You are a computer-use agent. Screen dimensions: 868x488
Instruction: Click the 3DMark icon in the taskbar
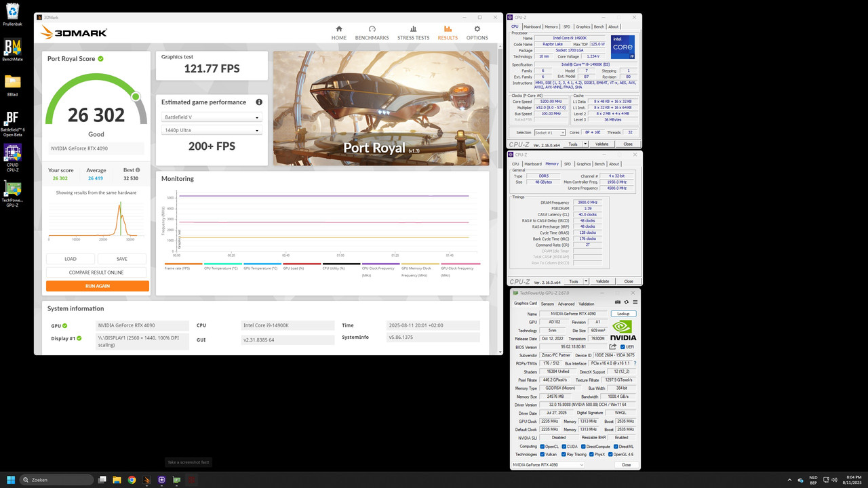coord(146,480)
